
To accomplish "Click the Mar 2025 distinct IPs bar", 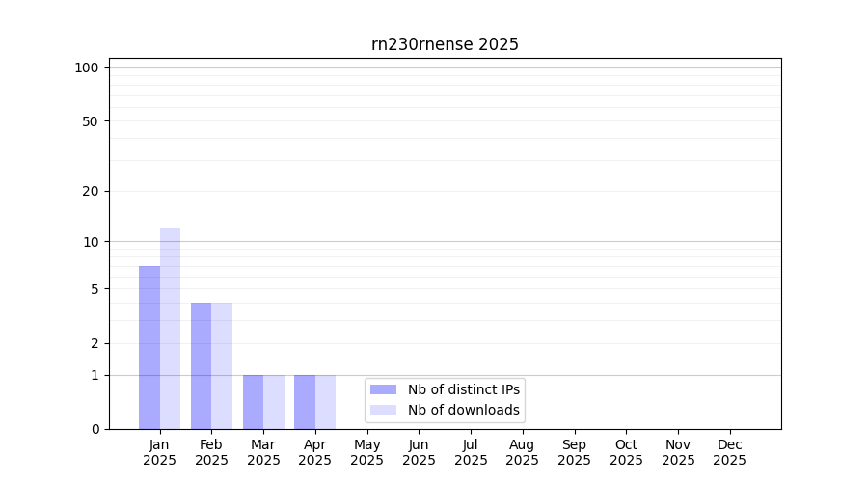I will (x=253, y=402).
